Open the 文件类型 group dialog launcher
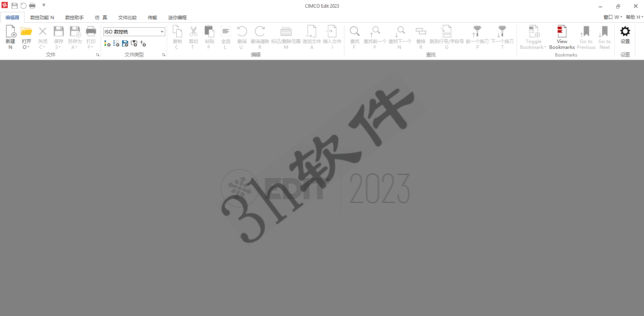 pos(164,55)
